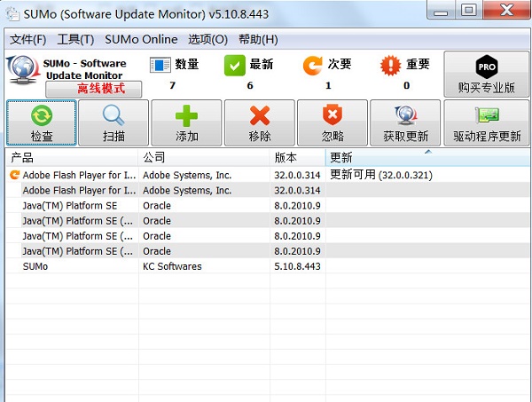Click the PRO 购买专业版 button
Screen dimensions: 532x402
click(x=487, y=75)
